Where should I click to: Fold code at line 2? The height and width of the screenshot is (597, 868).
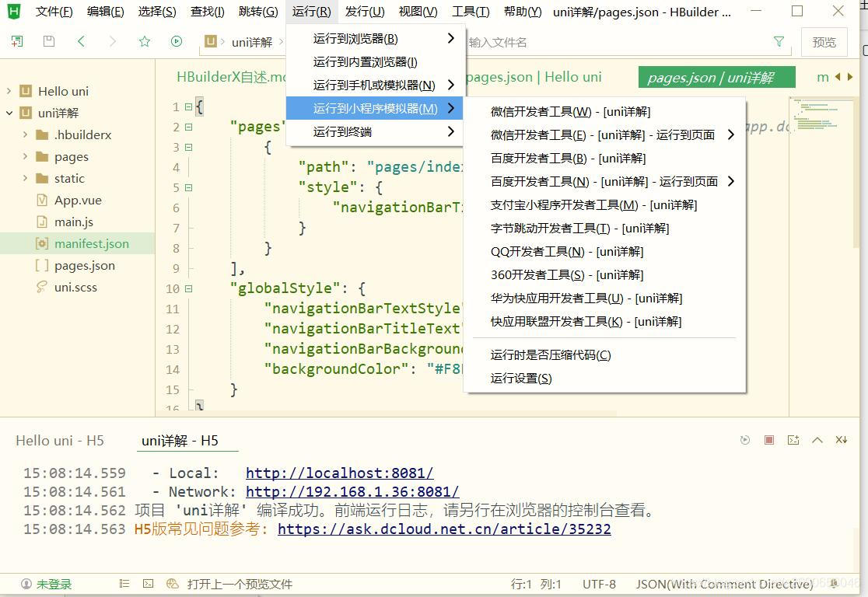[x=188, y=127]
